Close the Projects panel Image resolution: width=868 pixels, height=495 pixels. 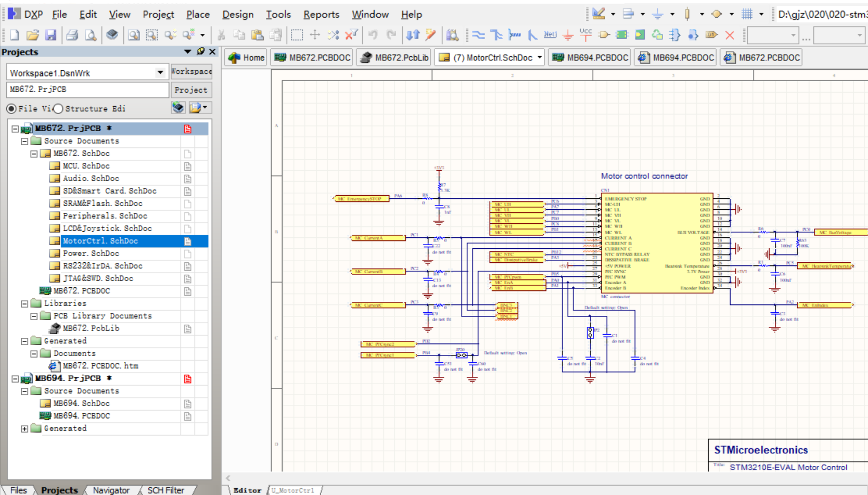[x=212, y=52]
